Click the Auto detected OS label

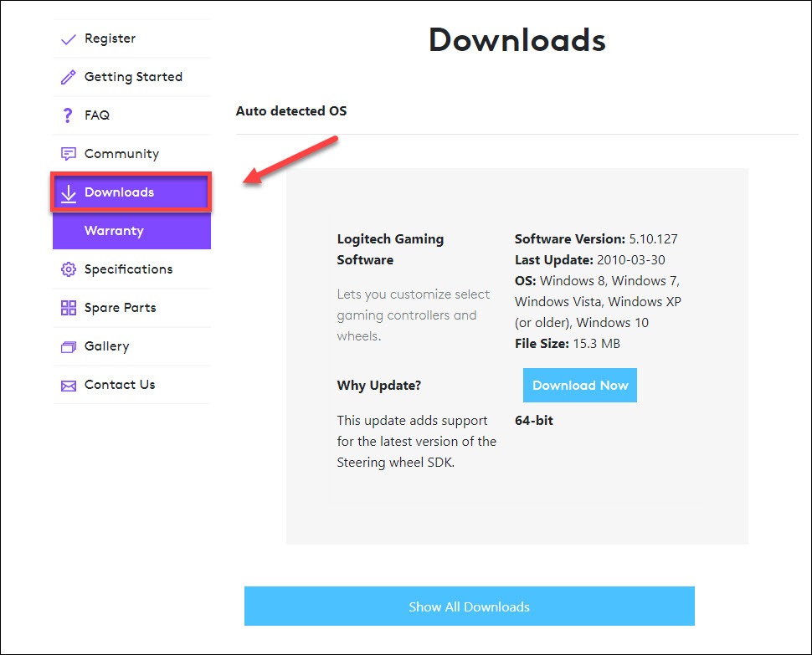click(291, 110)
